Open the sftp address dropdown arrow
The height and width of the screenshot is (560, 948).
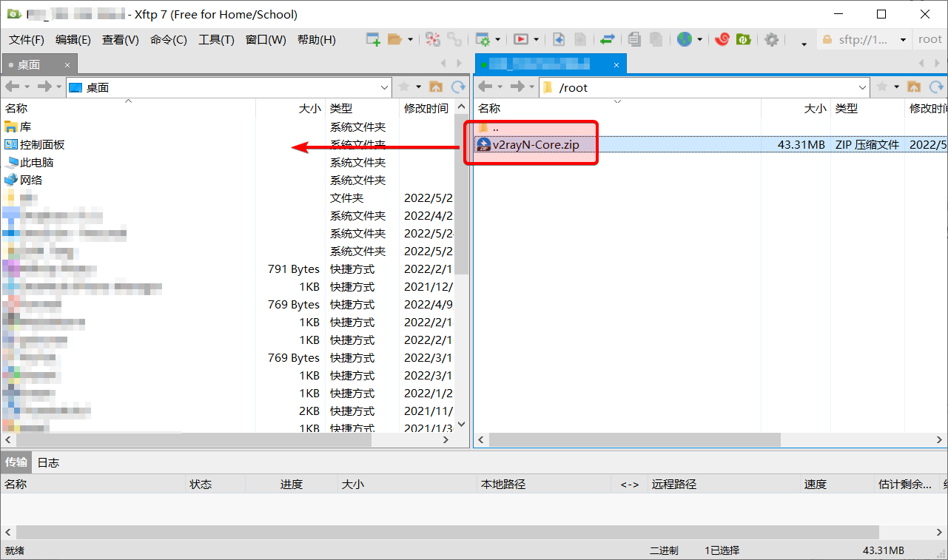click(903, 40)
